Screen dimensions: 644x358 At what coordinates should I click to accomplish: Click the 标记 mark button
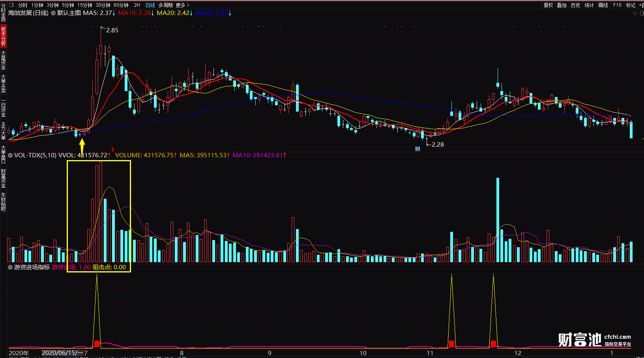coord(631,5)
